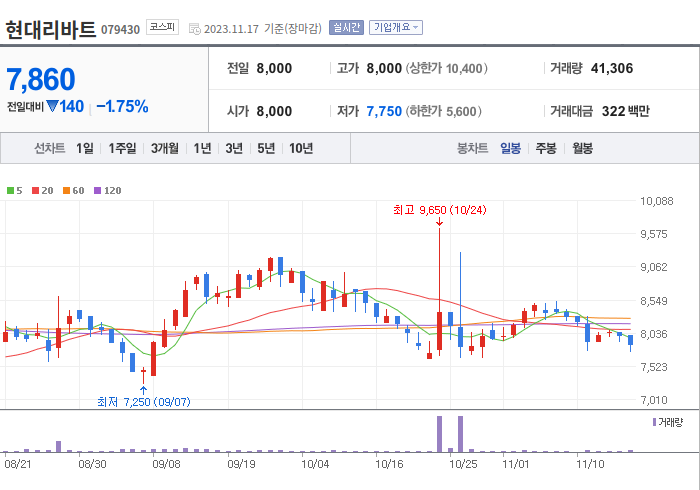Click the -1.75% change value
Screen dimensions: 700x490
122,106
